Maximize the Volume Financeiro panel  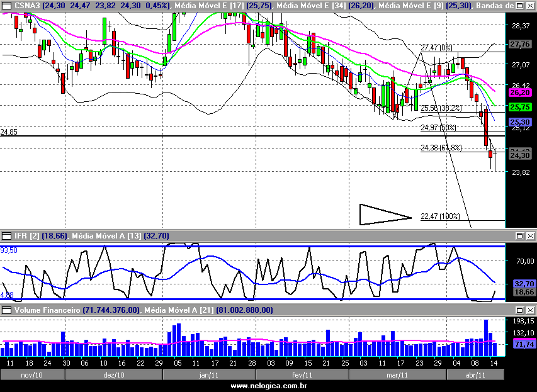click(520, 310)
